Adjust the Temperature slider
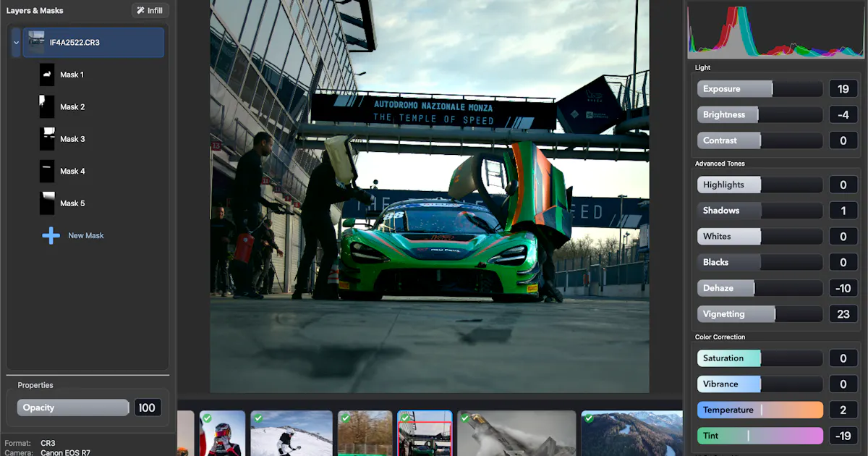 coord(760,410)
